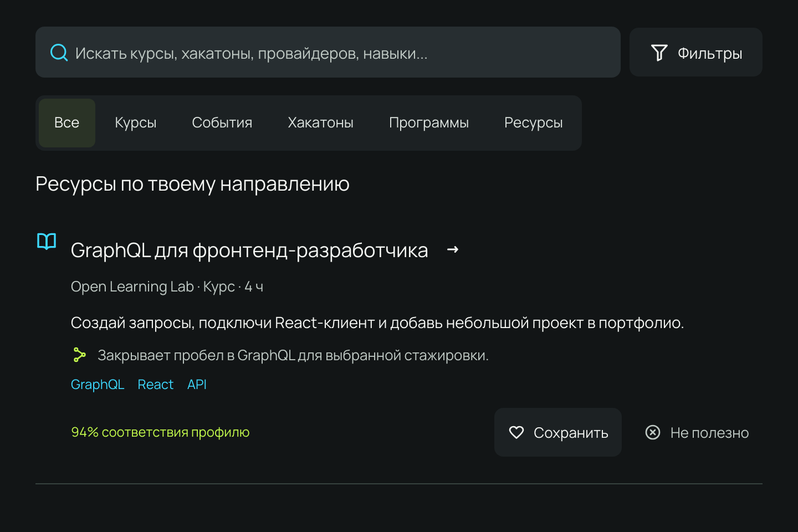Click the magnifier search icon

pyautogui.click(x=59, y=53)
